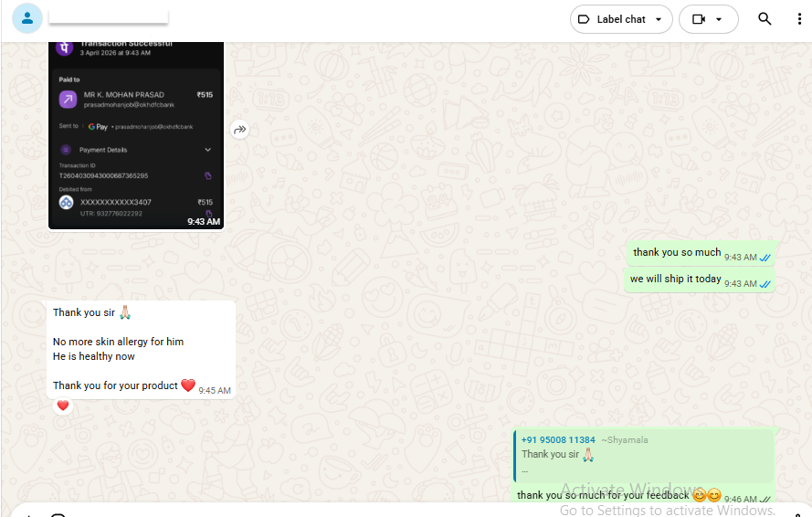The width and height of the screenshot is (812, 517).
Task: Start a video call via camera icon
Action: (699, 19)
